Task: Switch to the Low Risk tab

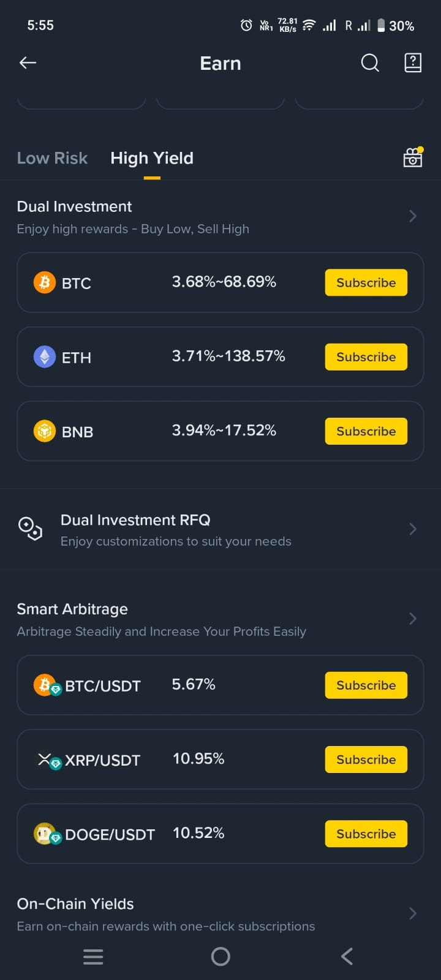Action: 52,158
